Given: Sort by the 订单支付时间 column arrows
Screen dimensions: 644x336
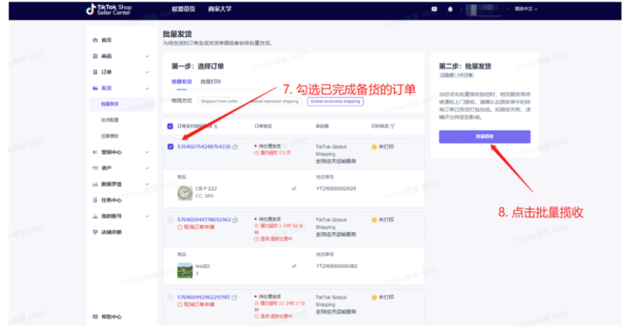Looking at the screenshot, I should point(216,126).
